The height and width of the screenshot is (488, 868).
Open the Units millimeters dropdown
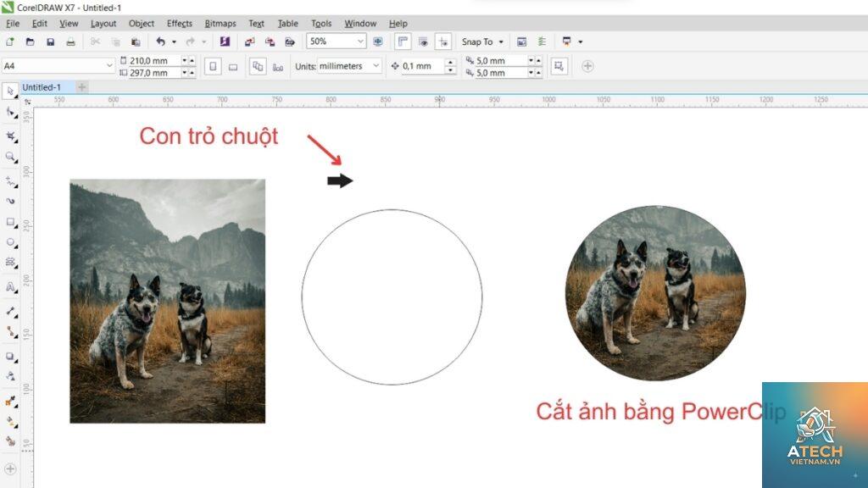[376, 66]
